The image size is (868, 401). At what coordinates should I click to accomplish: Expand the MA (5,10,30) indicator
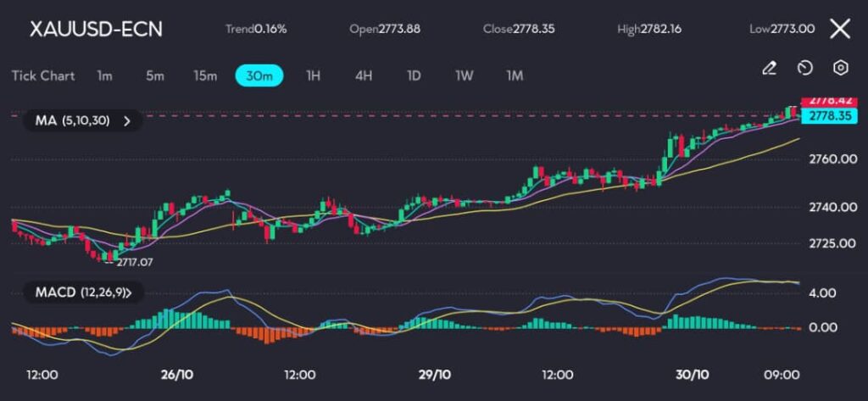[83, 120]
